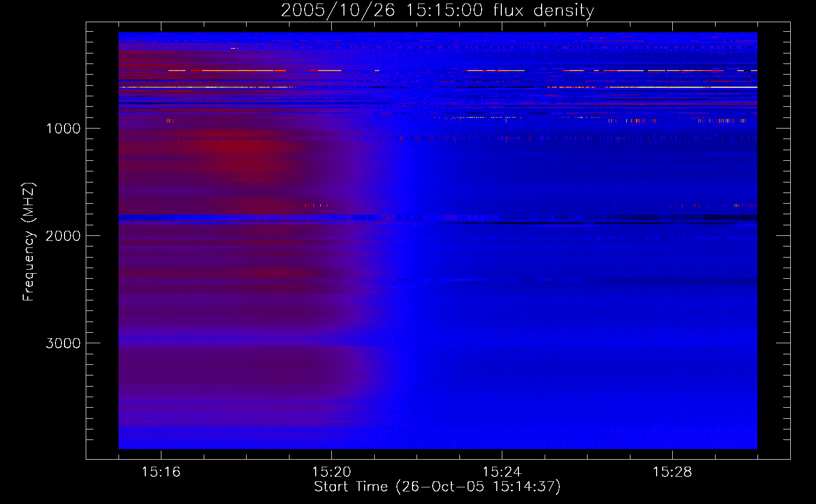This screenshot has width=816, height=504.
Task: Click the 2000 frequency tick label
Action: 63,236
